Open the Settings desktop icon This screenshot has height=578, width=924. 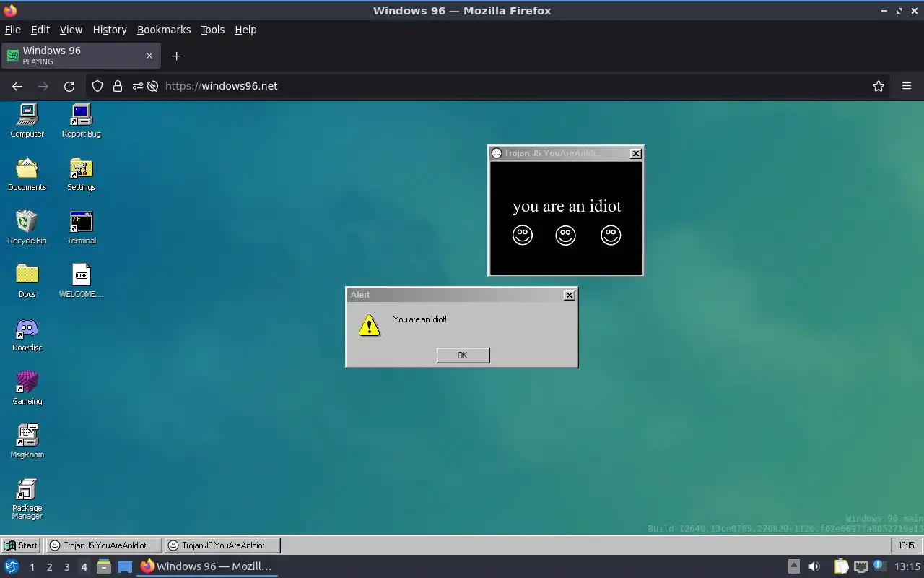81,174
